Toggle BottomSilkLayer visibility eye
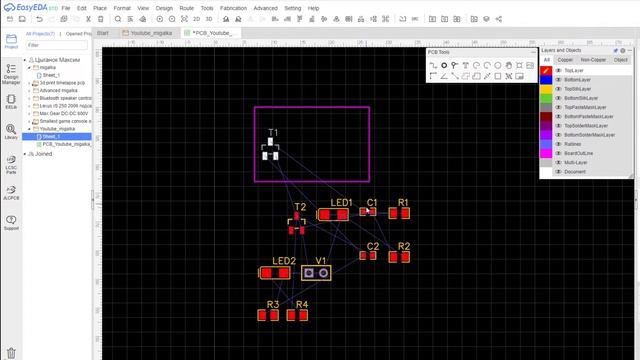Image resolution: width=640 pixels, height=360 pixels. [558, 98]
